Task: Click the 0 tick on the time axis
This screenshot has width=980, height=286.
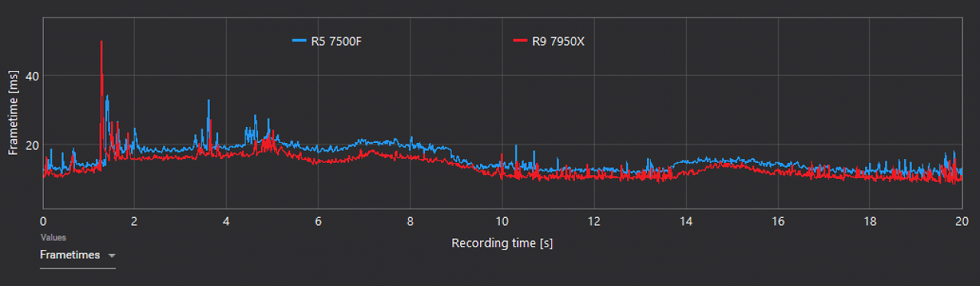Action: pos(44,221)
